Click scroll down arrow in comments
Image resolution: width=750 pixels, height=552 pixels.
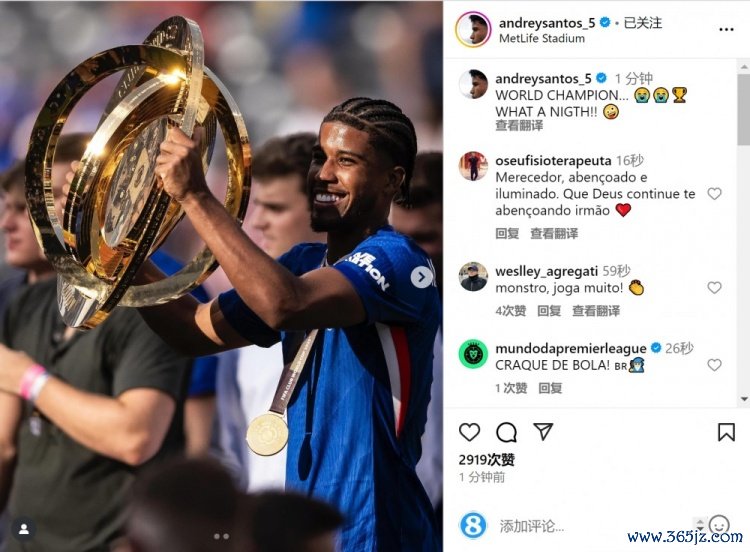(x=744, y=398)
